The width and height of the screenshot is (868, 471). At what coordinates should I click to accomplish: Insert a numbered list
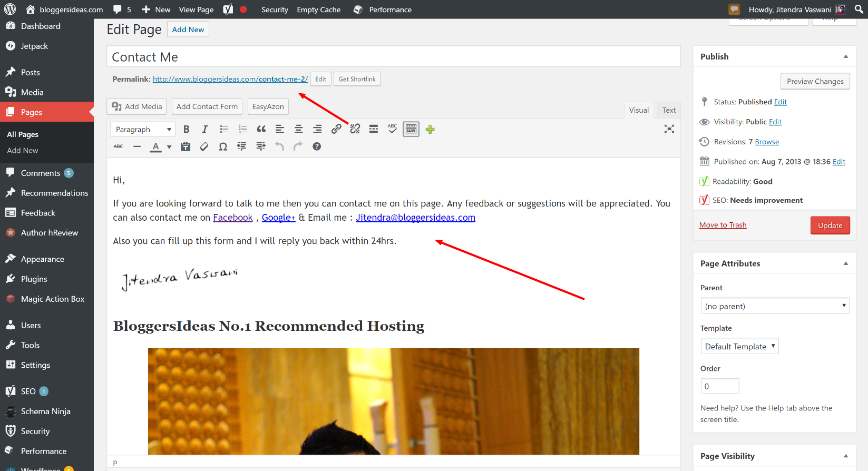tap(242, 129)
